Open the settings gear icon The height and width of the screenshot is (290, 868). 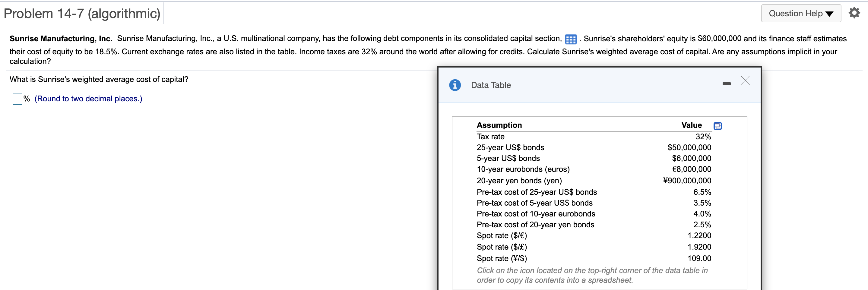click(854, 13)
